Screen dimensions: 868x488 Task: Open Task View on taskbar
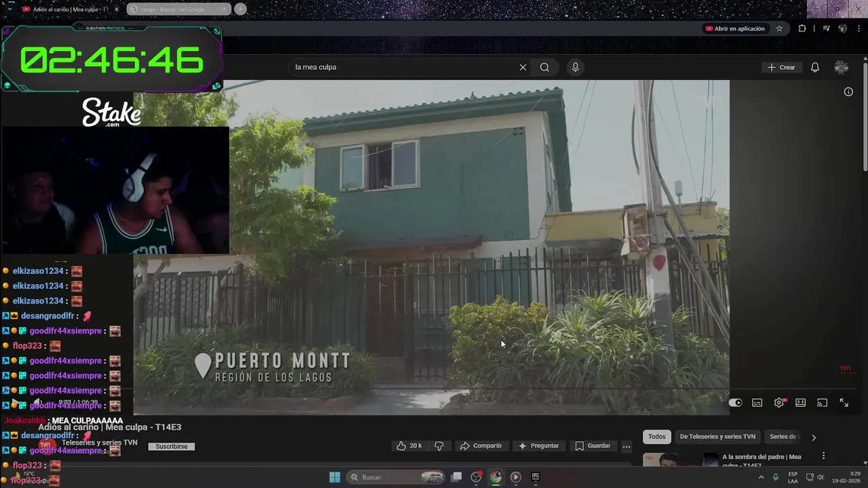click(456, 477)
